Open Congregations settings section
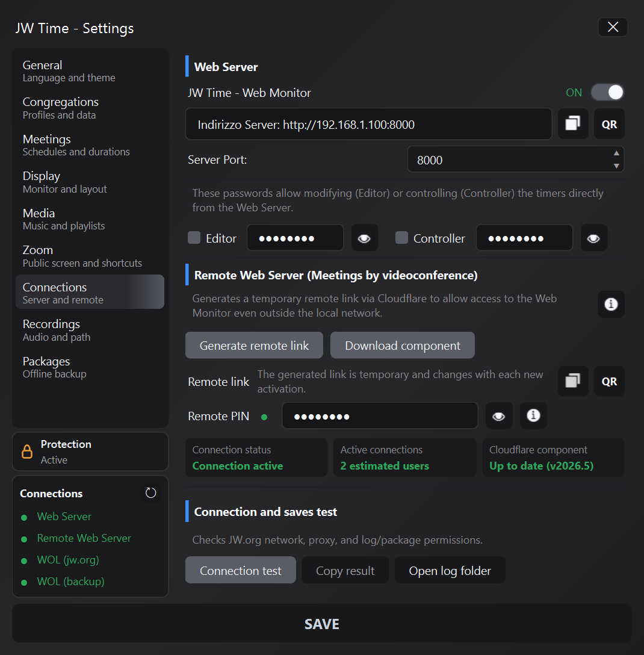 90,108
